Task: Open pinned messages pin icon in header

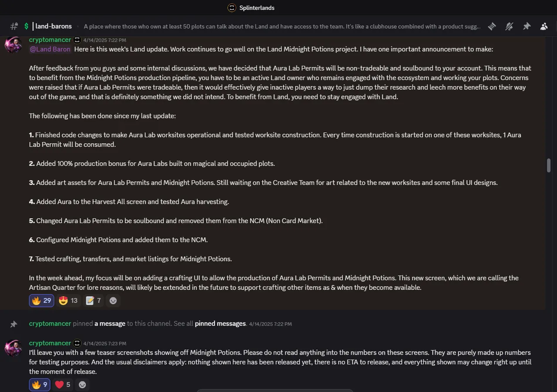Action: (527, 27)
